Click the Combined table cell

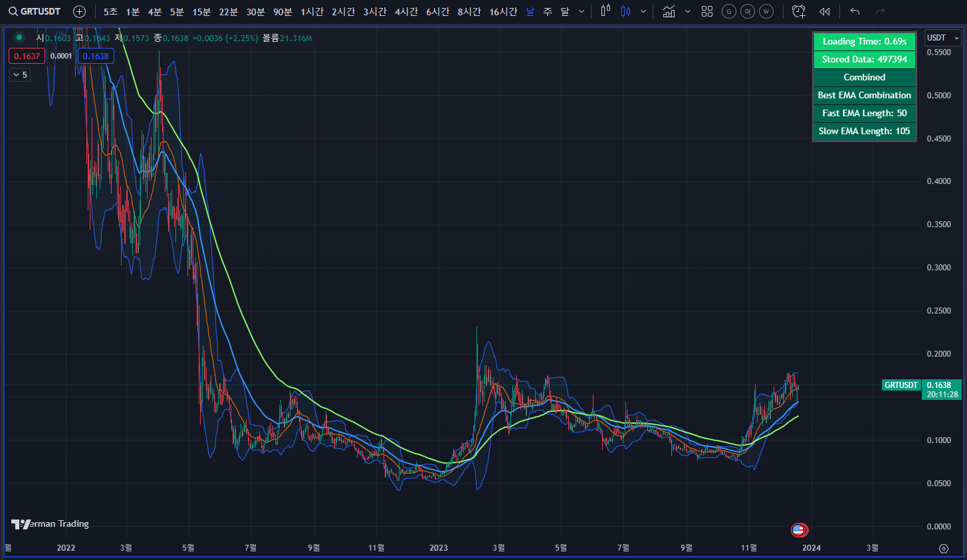tap(864, 77)
